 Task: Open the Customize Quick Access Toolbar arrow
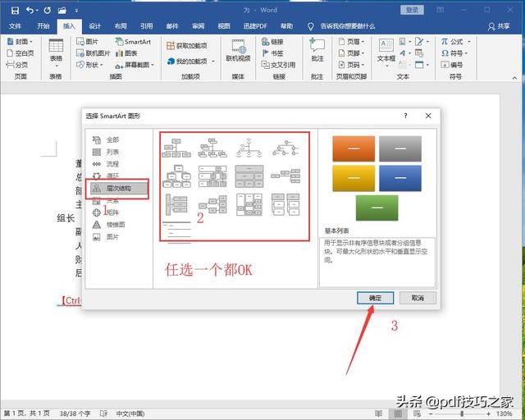tap(76, 11)
